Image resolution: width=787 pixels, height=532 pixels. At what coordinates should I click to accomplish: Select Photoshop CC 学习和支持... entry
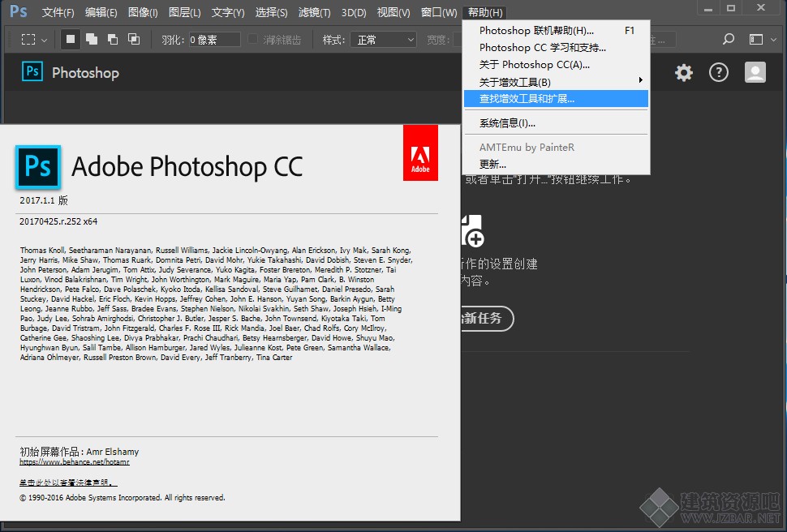click(557, 48)
